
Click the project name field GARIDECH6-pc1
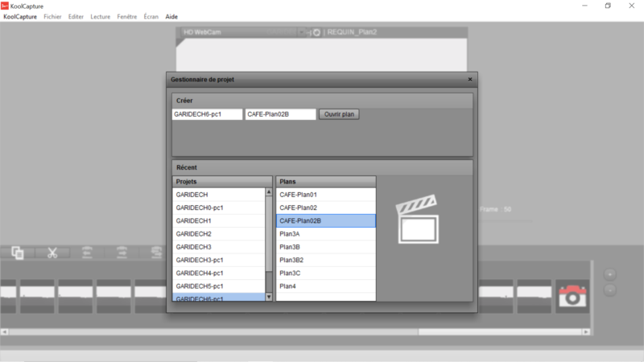(x=207, y=114)
